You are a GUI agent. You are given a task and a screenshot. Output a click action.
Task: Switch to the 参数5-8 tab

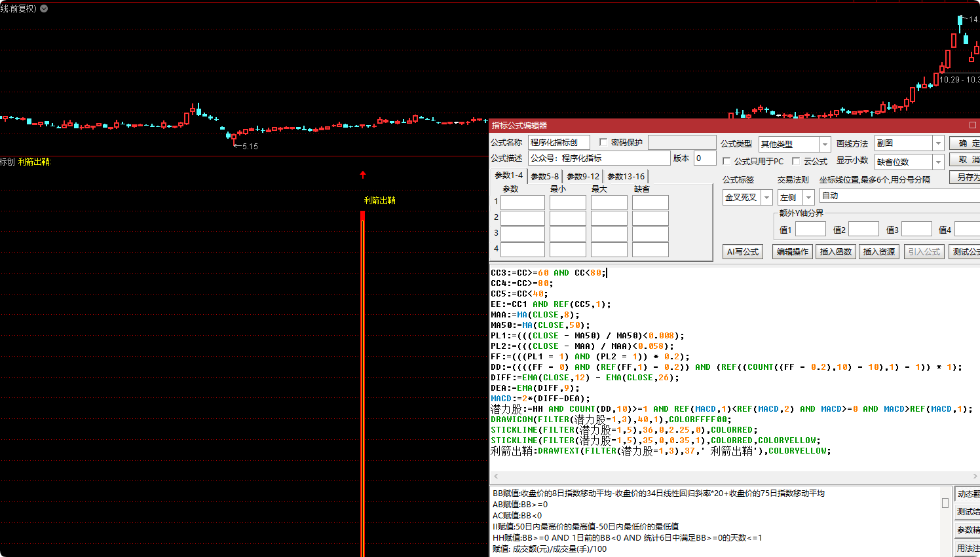[x=544, y=176]
